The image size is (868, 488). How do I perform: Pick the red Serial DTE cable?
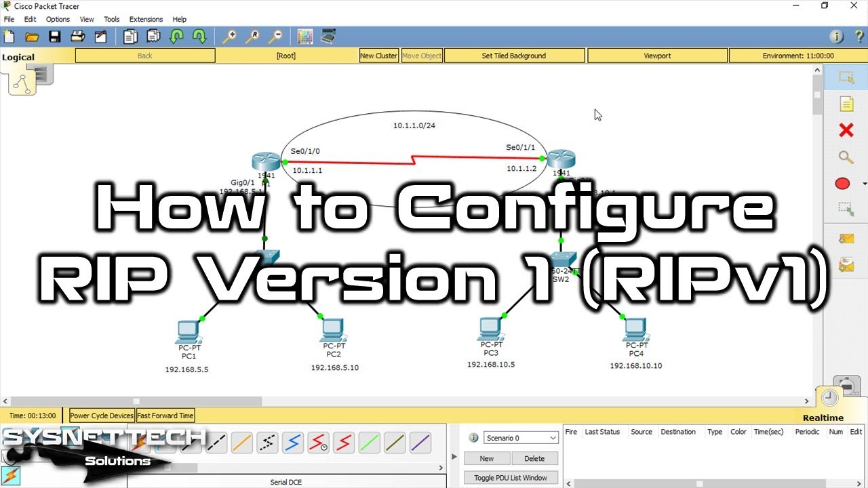point(344,443)
